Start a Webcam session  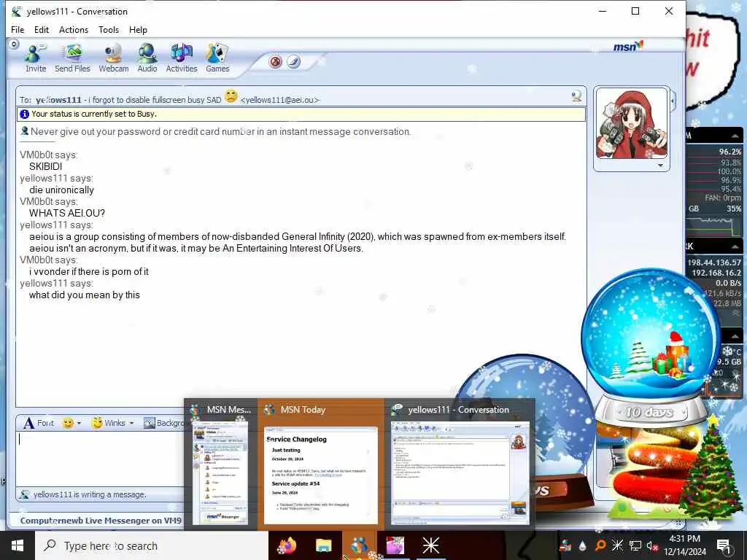click(x=113, y=58)
